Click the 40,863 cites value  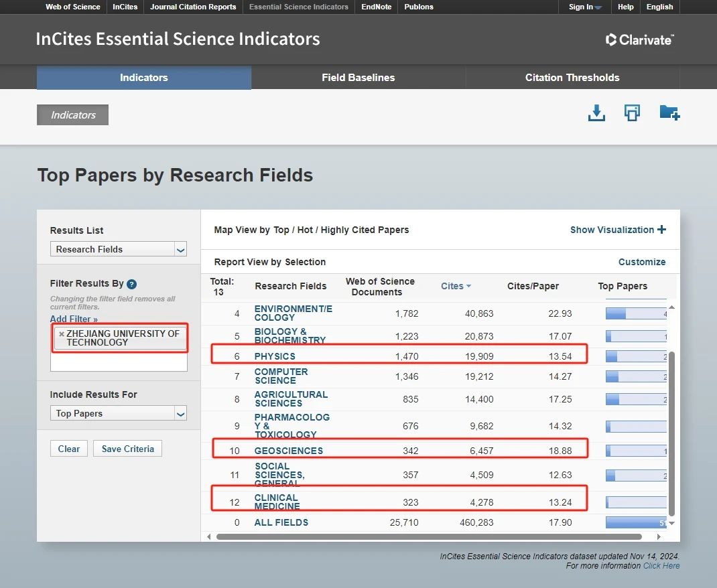coord(479,313)
